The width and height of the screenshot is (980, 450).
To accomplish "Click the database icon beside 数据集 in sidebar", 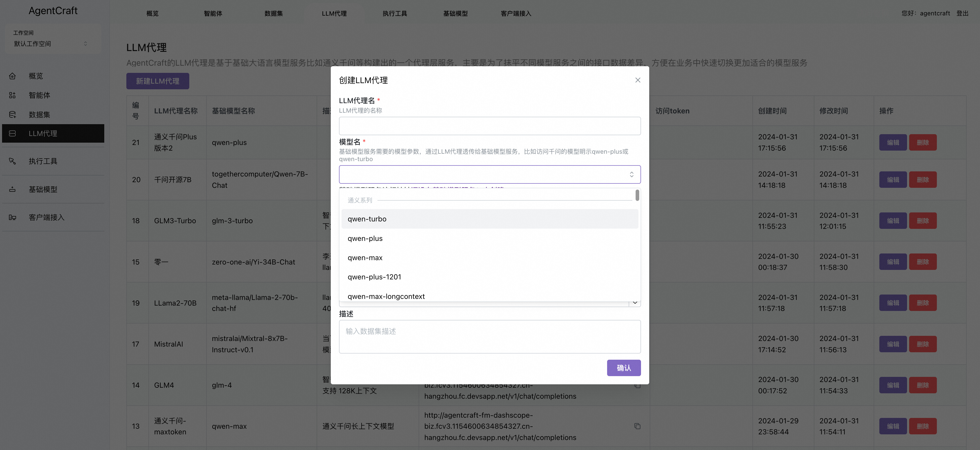I will 12,114.
